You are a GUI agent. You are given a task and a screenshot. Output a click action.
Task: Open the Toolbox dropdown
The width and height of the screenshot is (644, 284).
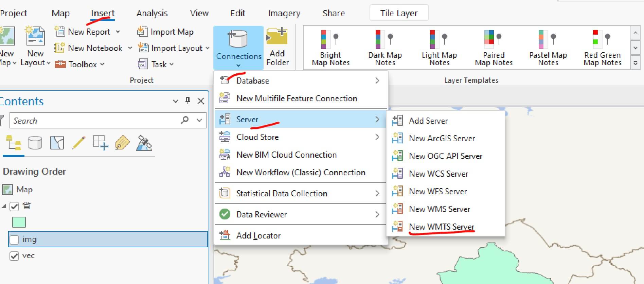point(102,65)
